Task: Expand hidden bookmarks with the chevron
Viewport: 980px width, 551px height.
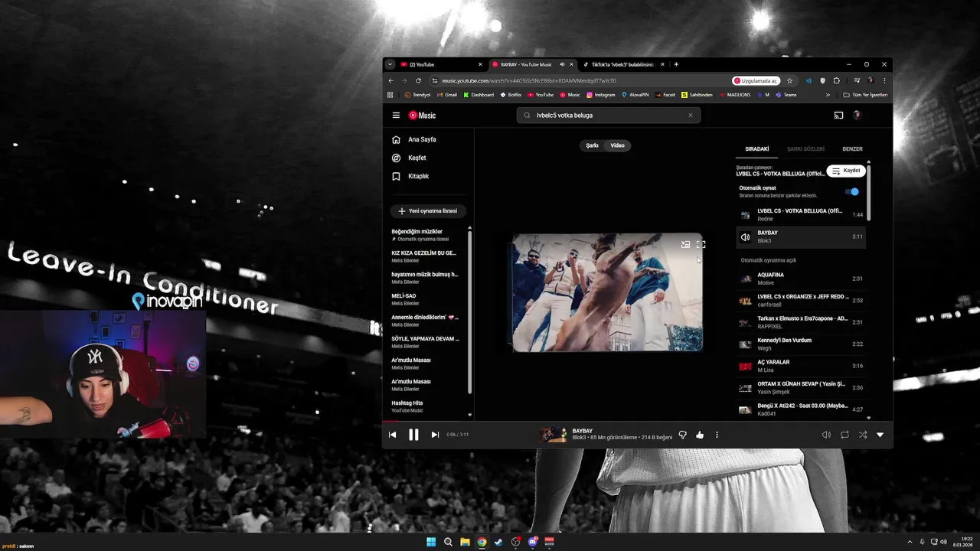Action: 828,95
